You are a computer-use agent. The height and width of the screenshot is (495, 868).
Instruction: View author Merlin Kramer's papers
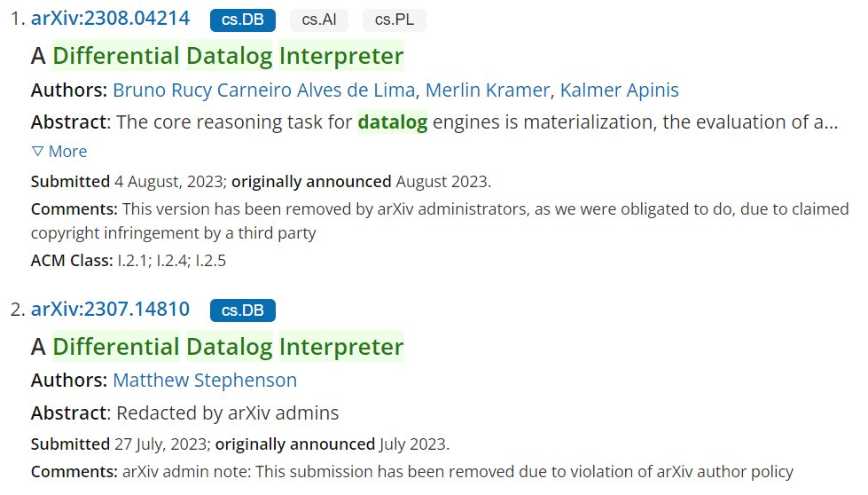pyautogui.click(x=488, y=90)
